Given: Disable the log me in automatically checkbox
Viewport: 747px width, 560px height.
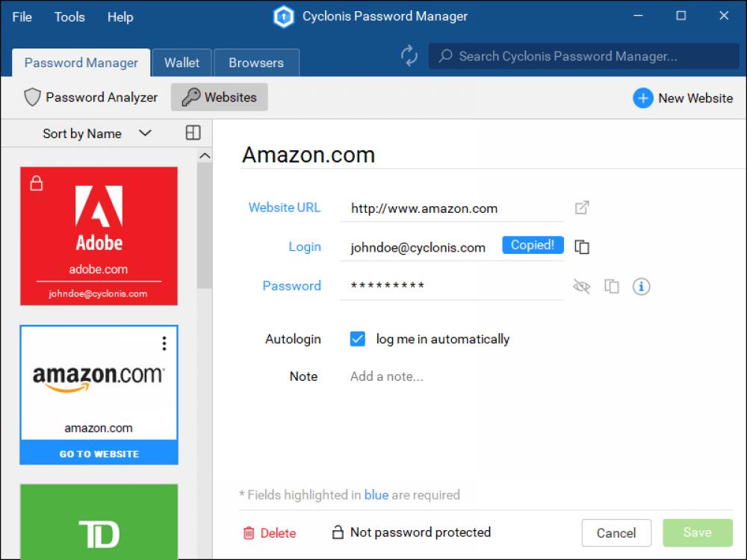Looking at the screenshot, I should point(357,338).
